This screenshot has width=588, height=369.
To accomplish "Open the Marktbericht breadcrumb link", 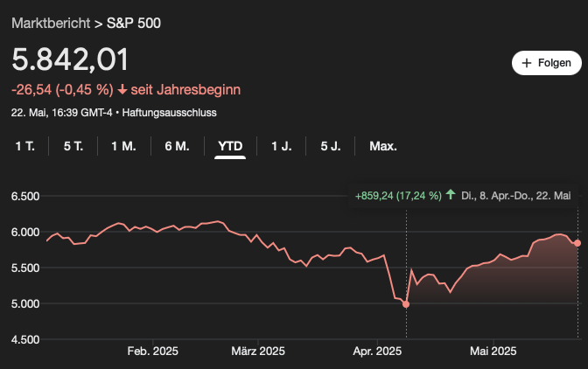I will tap(51, 24).
